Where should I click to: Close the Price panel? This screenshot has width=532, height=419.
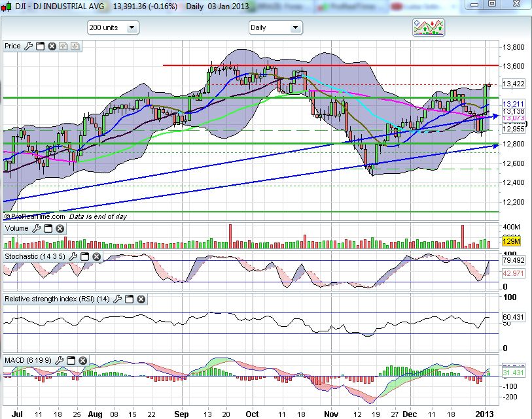pos(52,46)
